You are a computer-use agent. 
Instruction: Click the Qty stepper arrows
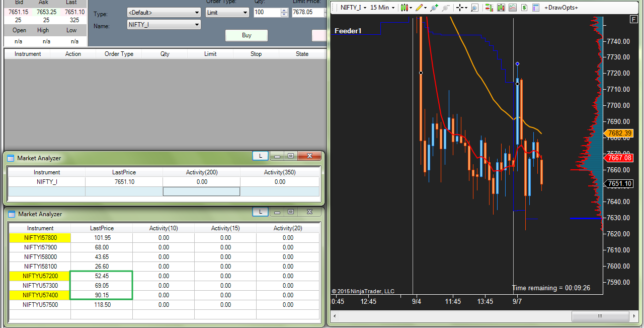point(284,13)
